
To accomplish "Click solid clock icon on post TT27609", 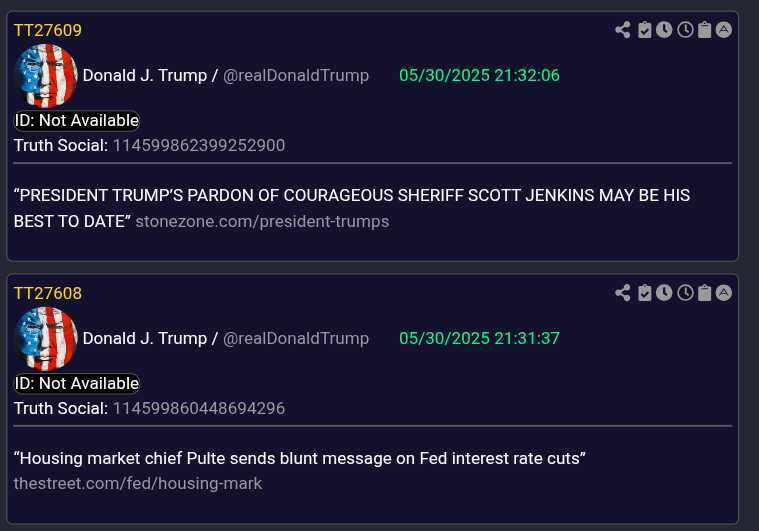I will 664,30.
